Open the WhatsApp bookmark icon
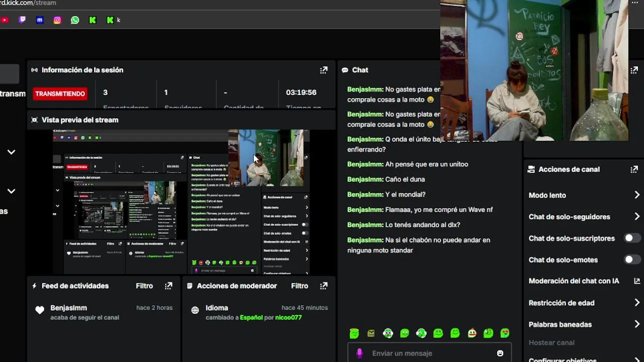 click(x=75, y=20)
